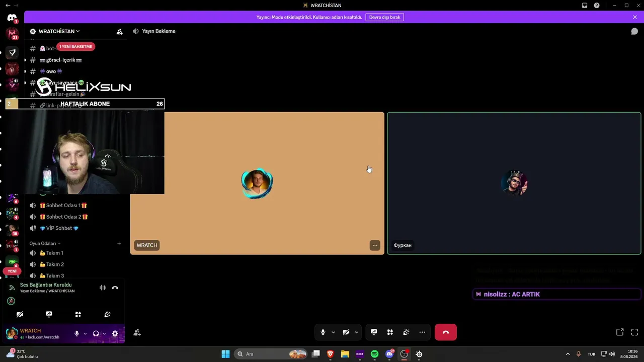Click the Ses Bağlantısı Kuruldu status text
This screenshot has width=644, height=362.
[46, 285]
